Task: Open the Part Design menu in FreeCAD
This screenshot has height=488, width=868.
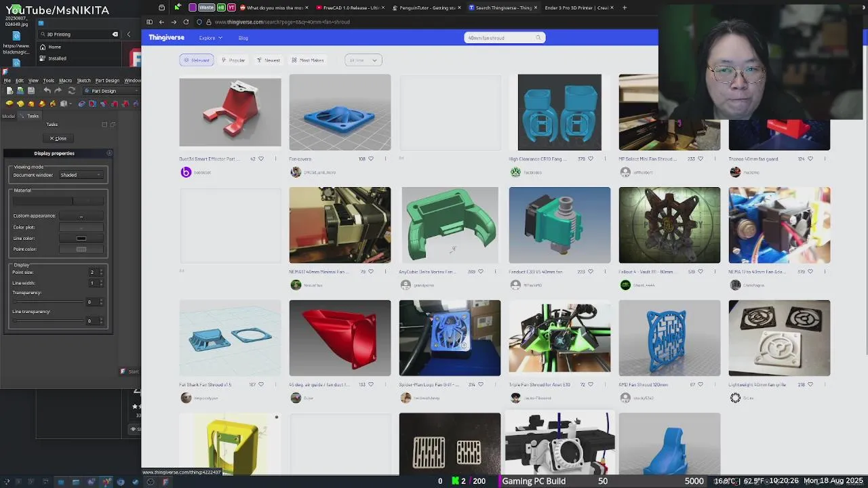Action: tap(107, 81)
